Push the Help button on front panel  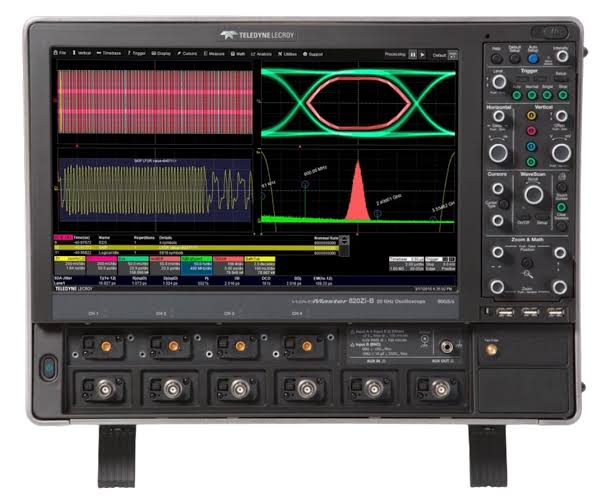(x=496, y=58)
